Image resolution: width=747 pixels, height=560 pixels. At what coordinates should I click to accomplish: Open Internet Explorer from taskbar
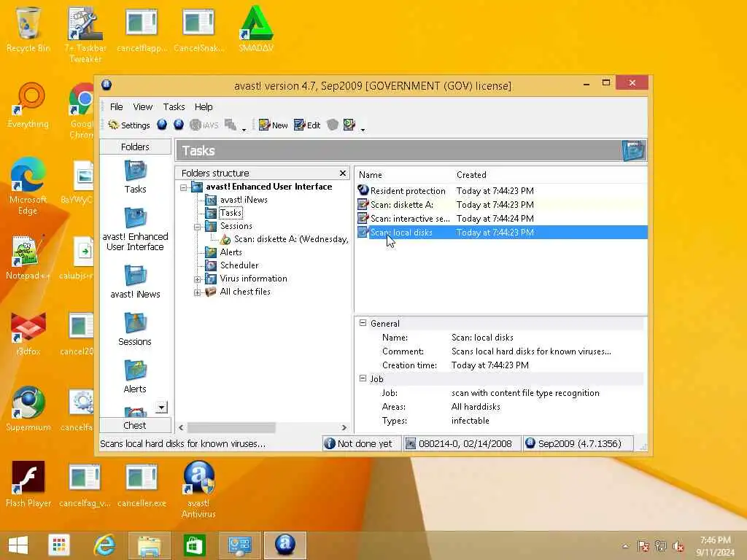tap(104, 545)
